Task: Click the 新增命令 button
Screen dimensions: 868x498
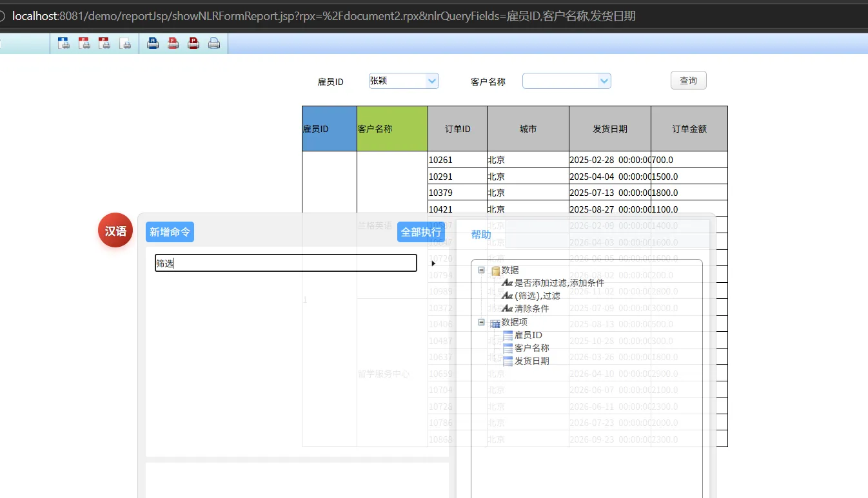Action: 170,232
